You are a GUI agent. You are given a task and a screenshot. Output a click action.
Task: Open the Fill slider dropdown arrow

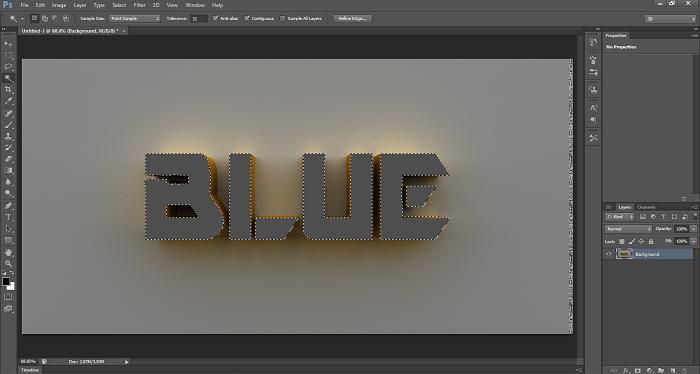pos(693,241)
